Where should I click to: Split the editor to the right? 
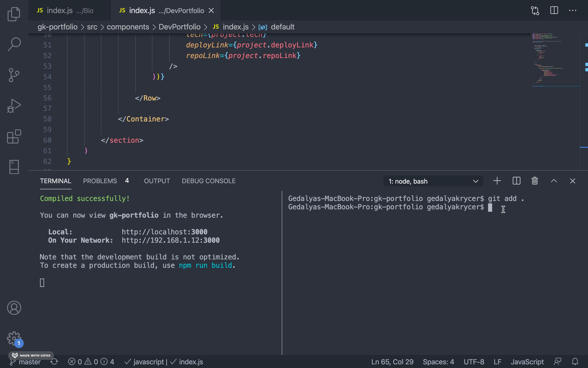pyautogui.click(x=554, y=10)
